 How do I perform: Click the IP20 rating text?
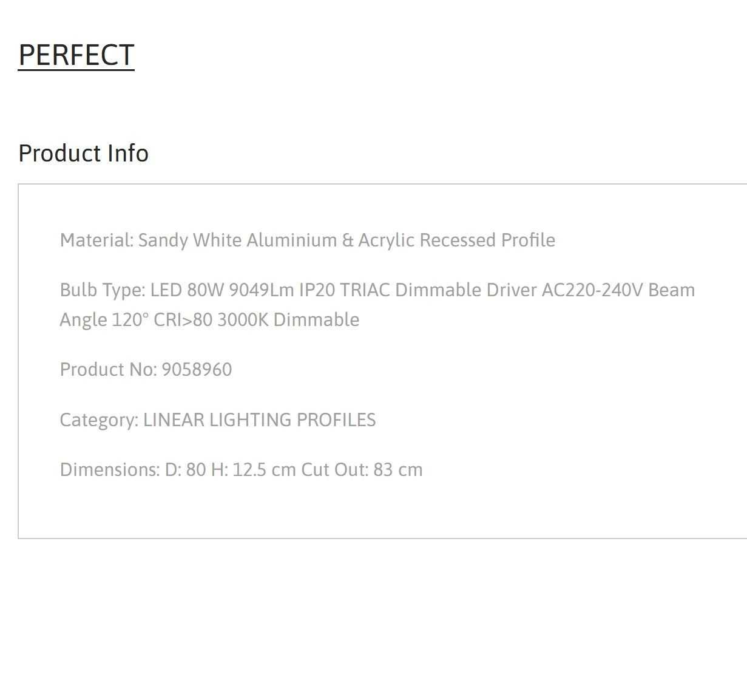317,290
